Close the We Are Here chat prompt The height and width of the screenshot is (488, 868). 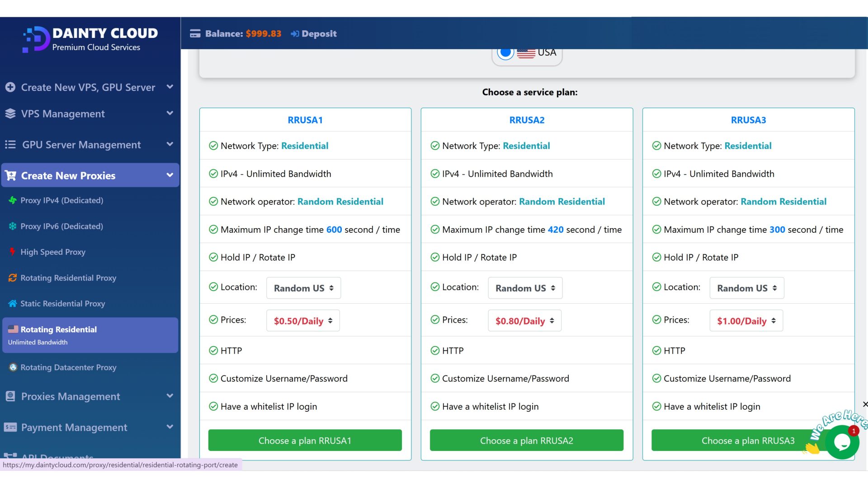pyautogui.click(x=865, y=404)
